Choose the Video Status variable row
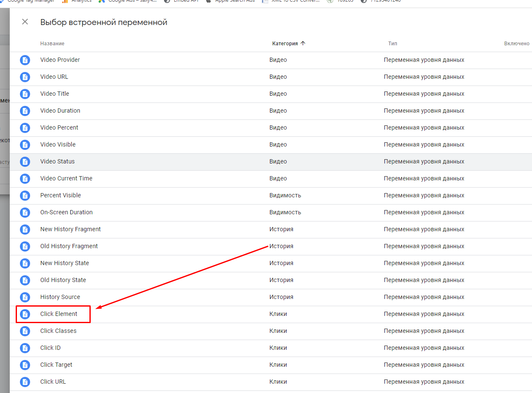The height and width of the screenshot is (393, 532). [58, 162]
